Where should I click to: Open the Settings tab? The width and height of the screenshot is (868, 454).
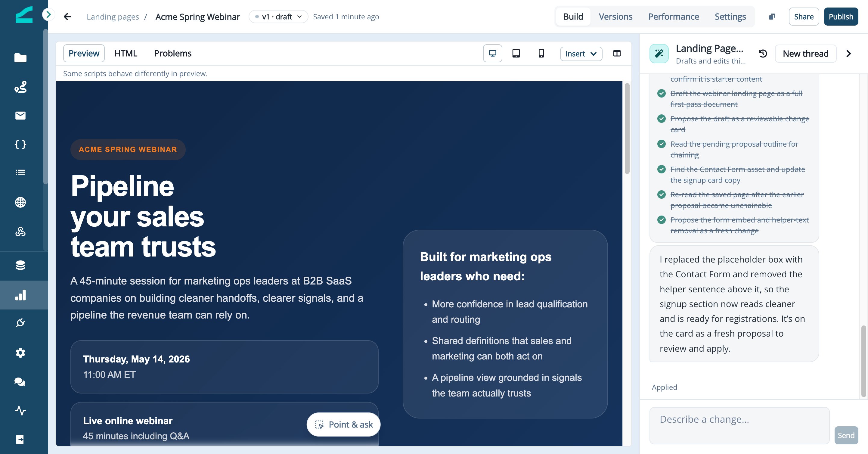(x=730, y=17)
